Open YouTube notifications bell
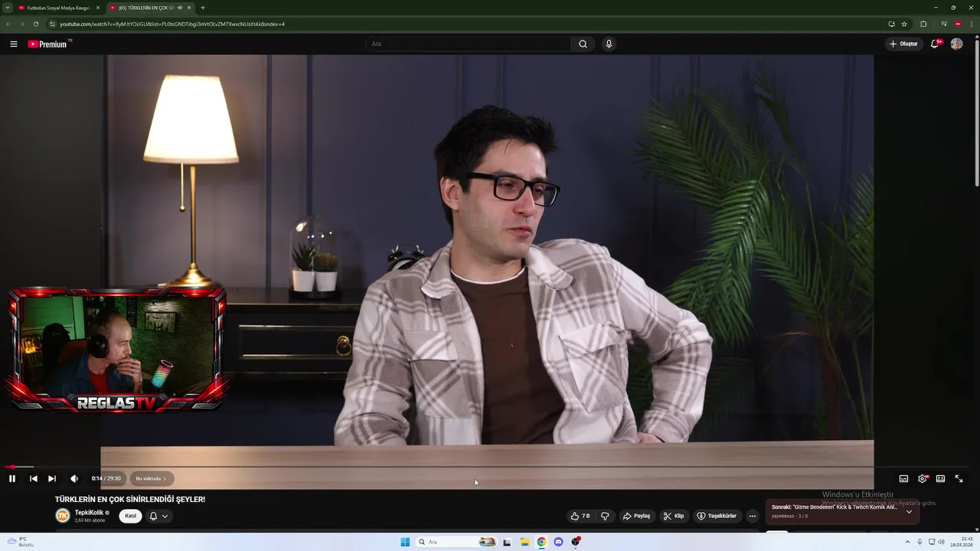Screen dimensions: 980x551 (x=935, y=44)
